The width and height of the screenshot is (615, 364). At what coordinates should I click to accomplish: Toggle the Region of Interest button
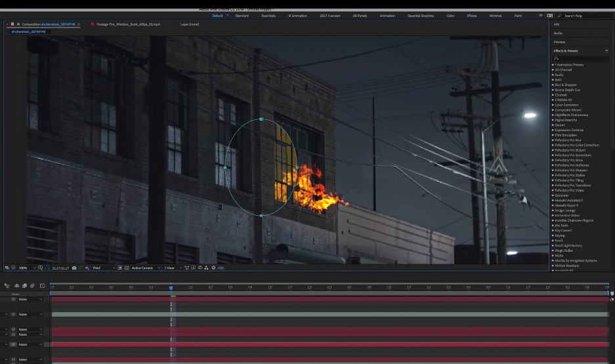120,268
